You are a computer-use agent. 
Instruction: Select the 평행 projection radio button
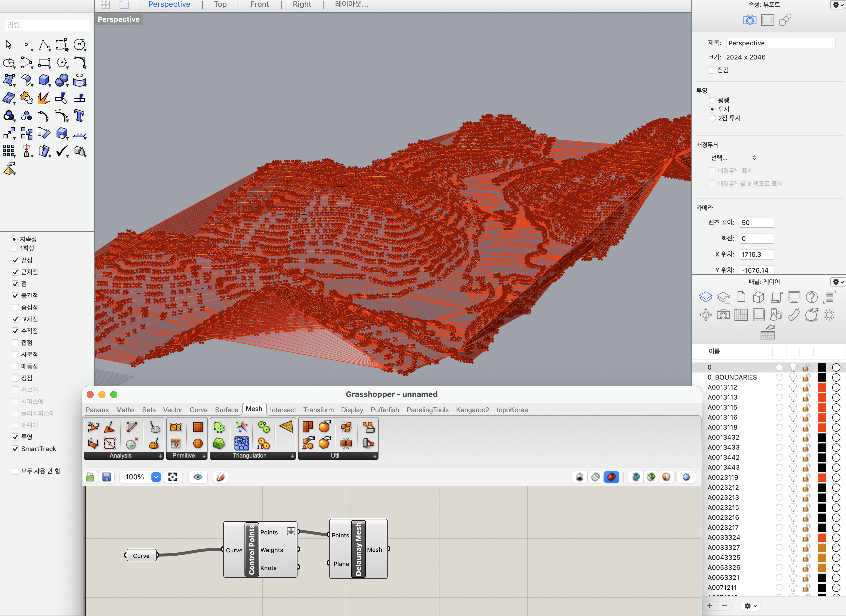tap(712, 100)
